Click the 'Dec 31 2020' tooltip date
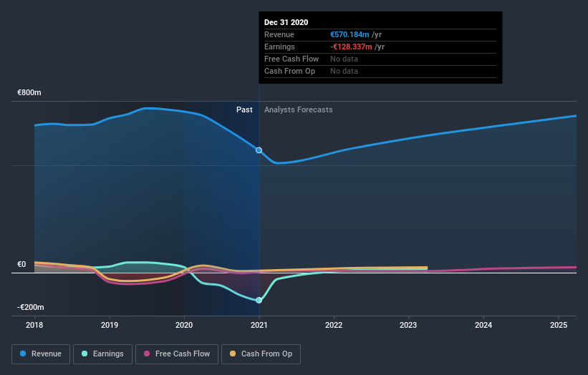This screenshot has width=588, height=375. pos(286,22)
